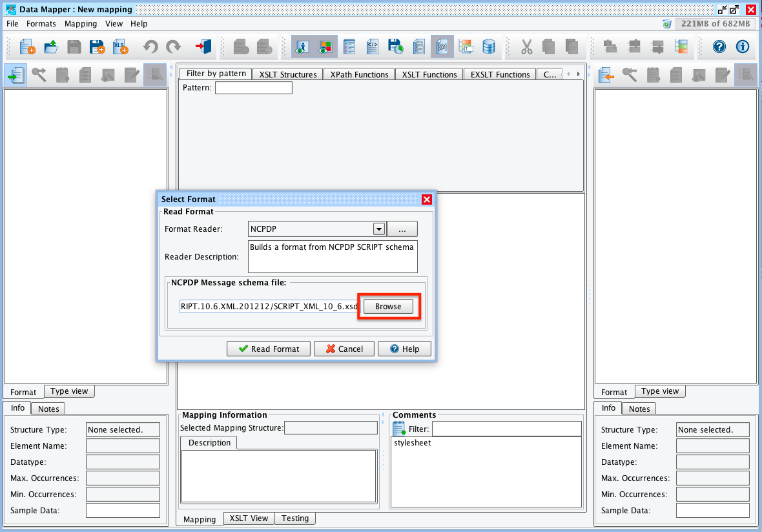Click the About info circle toolbar icon
Viewport: 762px width, 532px height.
pyautogui.click(x=743, y=46)
